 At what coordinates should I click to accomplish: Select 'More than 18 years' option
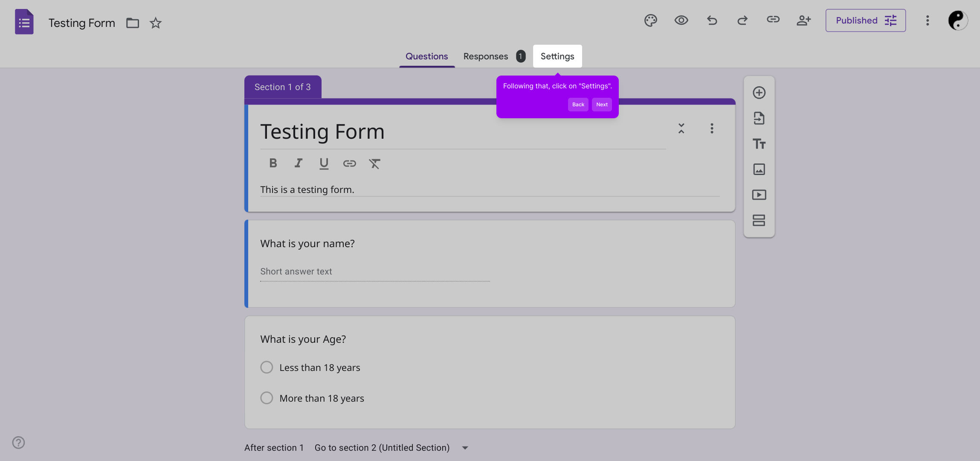point(267,398)
